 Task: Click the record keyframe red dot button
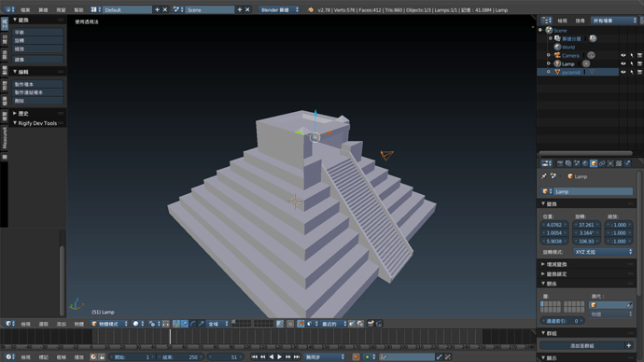coord(357,357)
